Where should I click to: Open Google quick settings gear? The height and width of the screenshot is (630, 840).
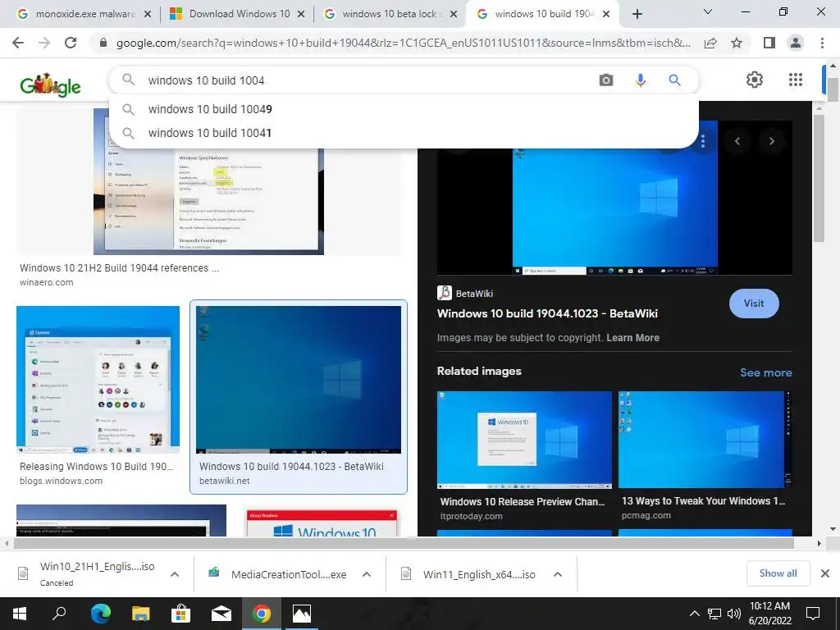755,80
